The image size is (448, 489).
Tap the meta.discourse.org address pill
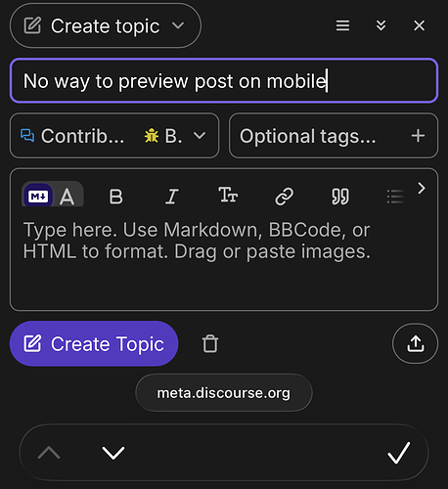click(224, 393)
